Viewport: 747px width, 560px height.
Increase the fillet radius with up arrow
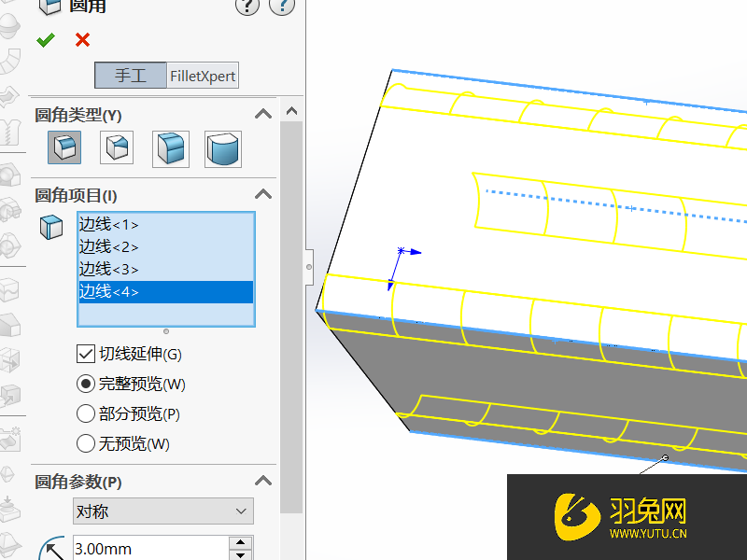click(x=241, y=542)
